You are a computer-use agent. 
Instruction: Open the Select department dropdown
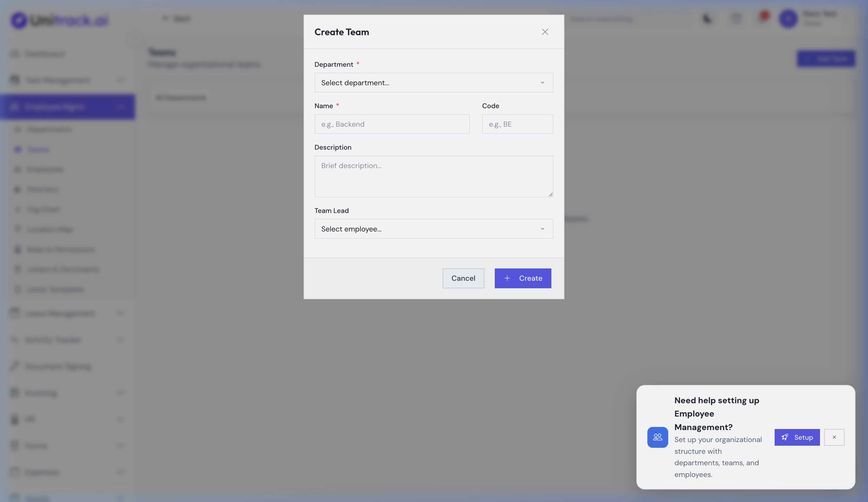433,83
